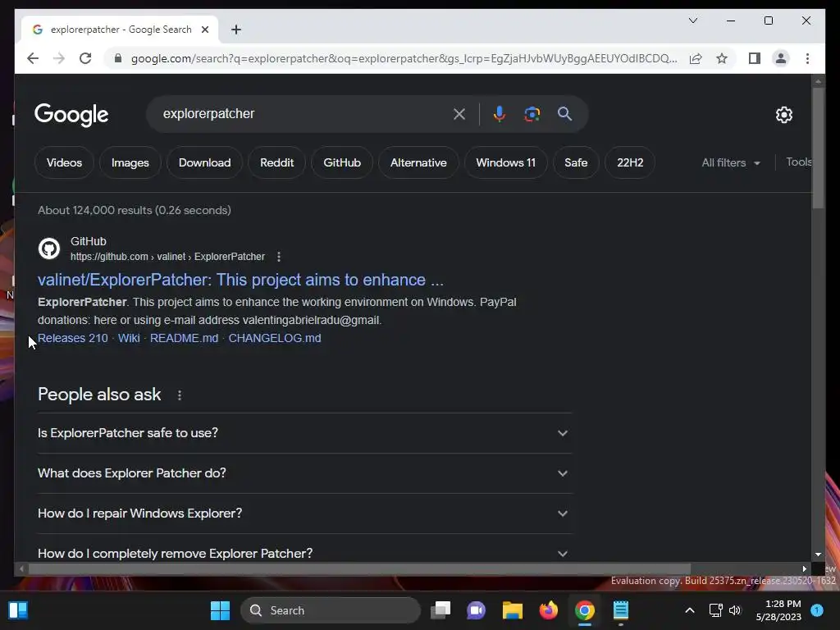Open Chrome tab search chevron
This screenshot has width=840, height=630.
(692, 21)
